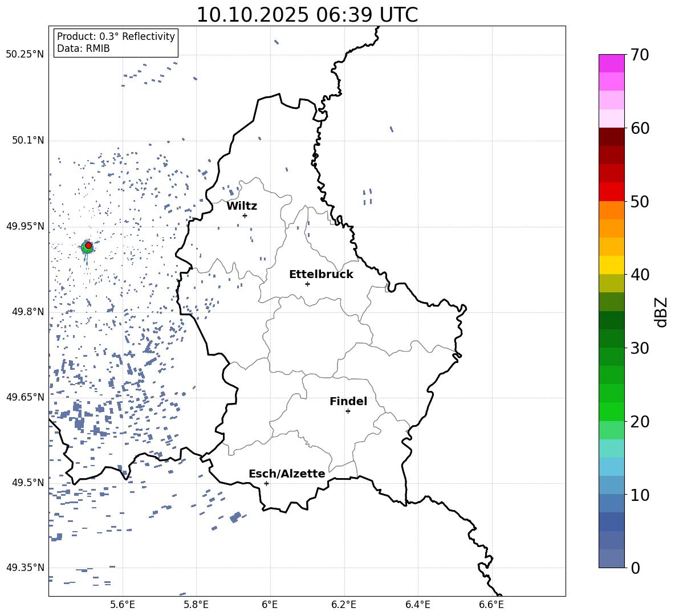Click the 70 value on the colorbar

point(640,55)
